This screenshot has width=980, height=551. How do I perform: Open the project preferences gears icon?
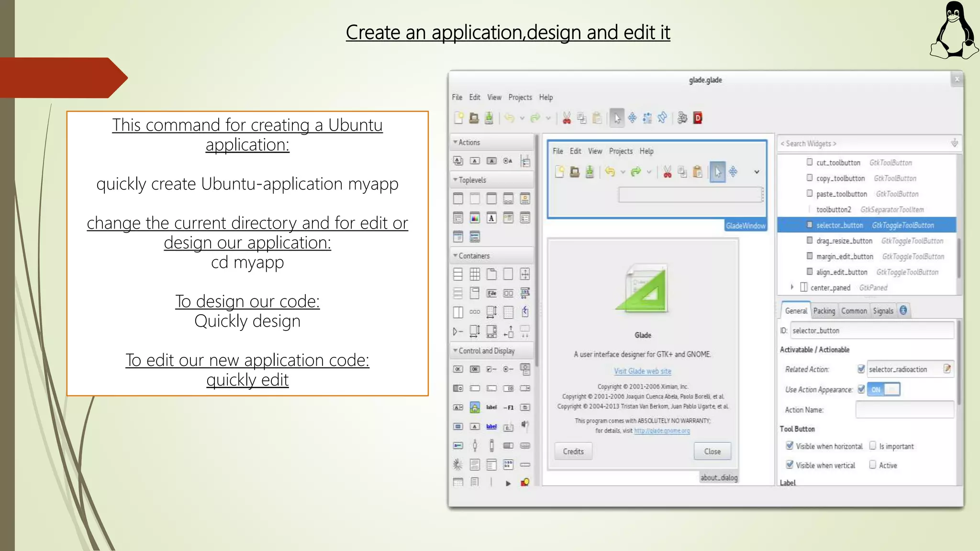tap(682, 118)
